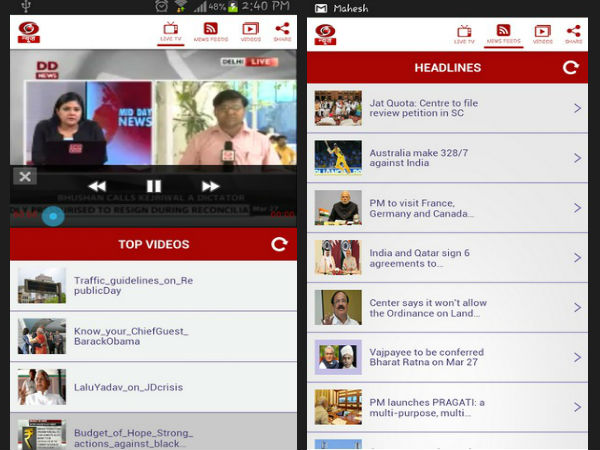Tap battery indicator in status bar
This screenshot has height=450, width=600.
(x=233, y=6)
